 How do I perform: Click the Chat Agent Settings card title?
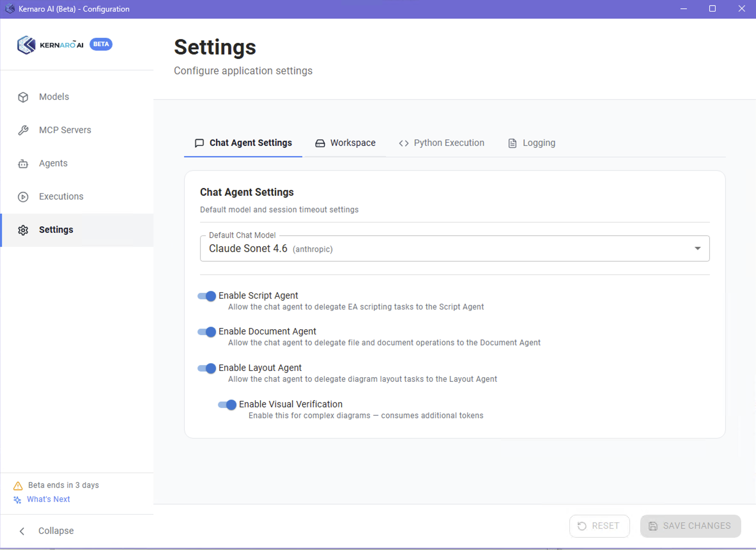point(247,192)
